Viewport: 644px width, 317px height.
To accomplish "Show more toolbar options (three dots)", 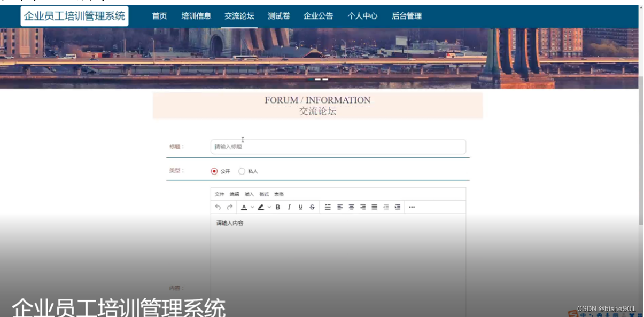I will point(412,207).
